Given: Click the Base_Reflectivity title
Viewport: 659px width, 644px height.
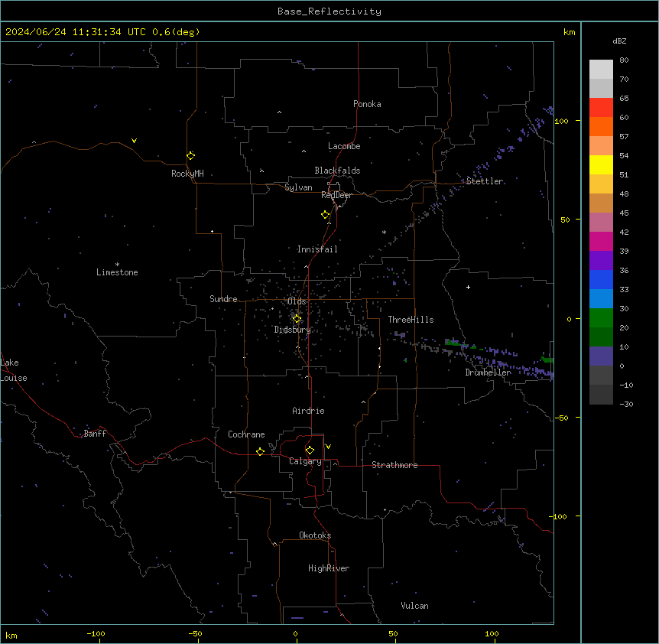Looking at the screenshot, I should tap(329, 11).
